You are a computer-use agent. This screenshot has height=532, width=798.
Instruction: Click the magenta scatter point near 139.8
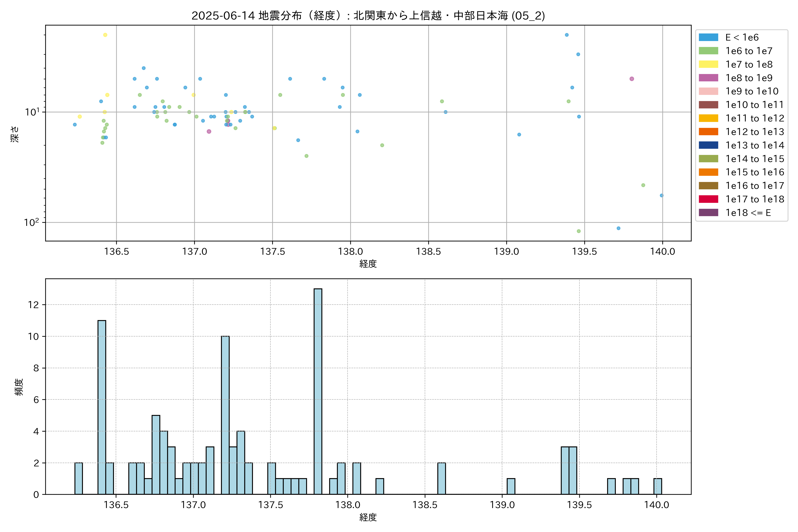pos(632,79)
